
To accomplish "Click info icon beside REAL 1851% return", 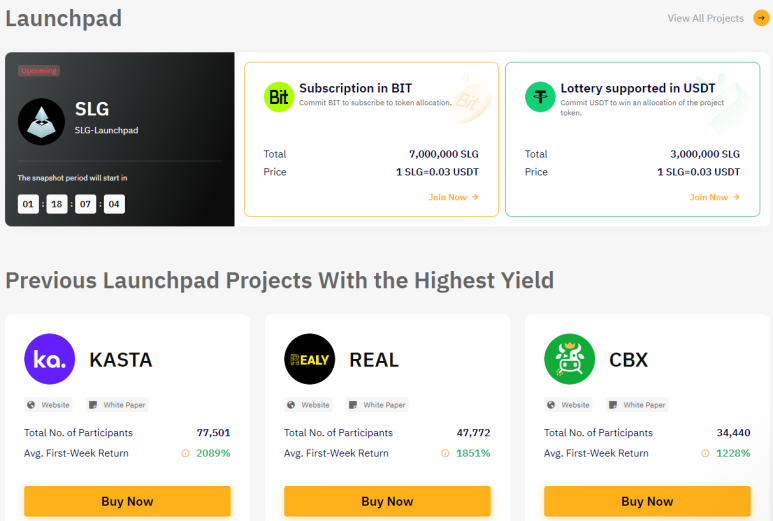I will click(445, 453).
